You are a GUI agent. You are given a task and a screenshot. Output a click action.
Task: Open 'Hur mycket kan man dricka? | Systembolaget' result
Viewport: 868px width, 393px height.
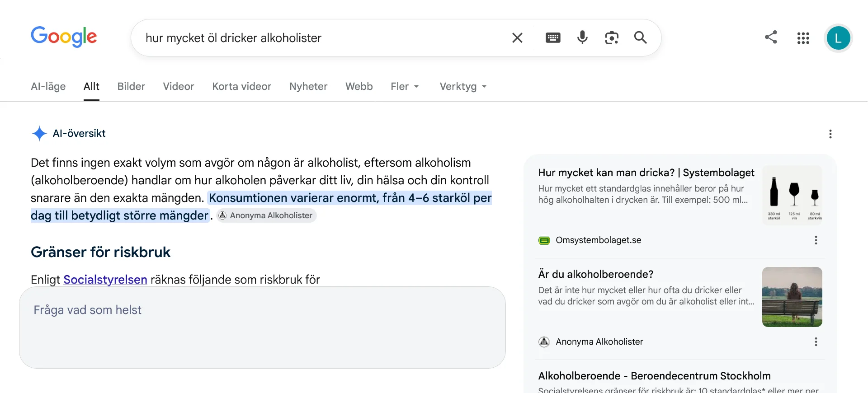pyautogui.click(x=646, y=173)
